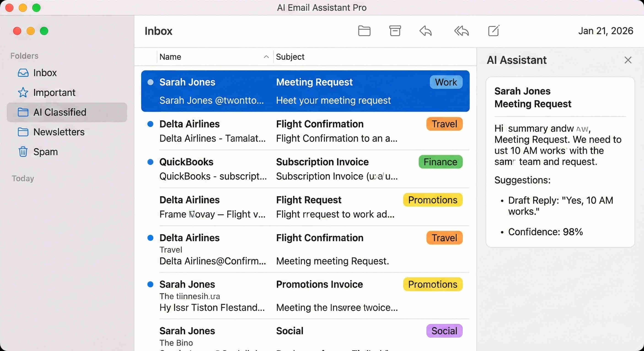Click 'The tiinnesih.ua' subtitle text

click(x=190, y=296)
